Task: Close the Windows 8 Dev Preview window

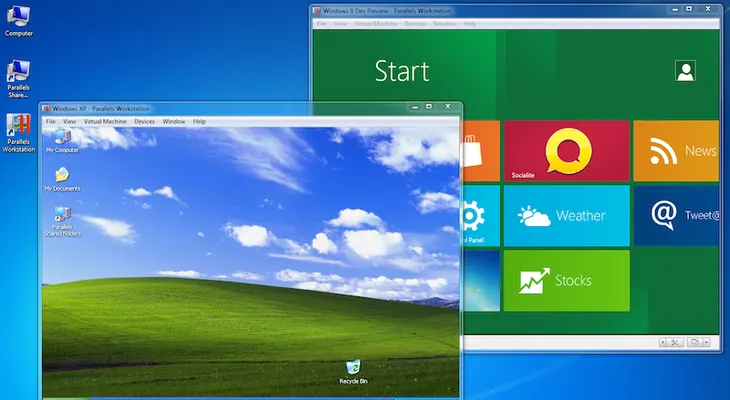Action: click(708, 9)
